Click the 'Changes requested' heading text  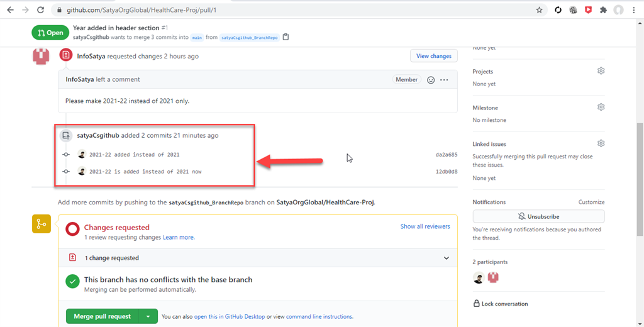point(116,227)
